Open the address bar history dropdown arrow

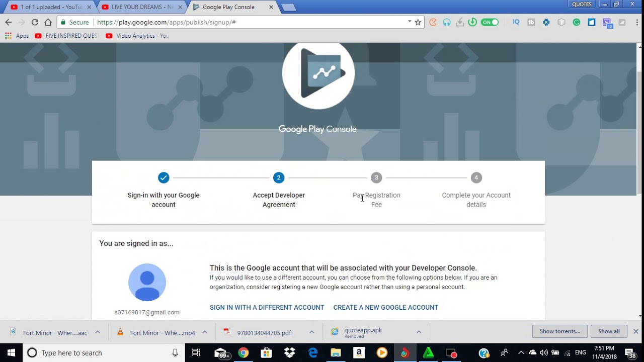tap(410, 22)
